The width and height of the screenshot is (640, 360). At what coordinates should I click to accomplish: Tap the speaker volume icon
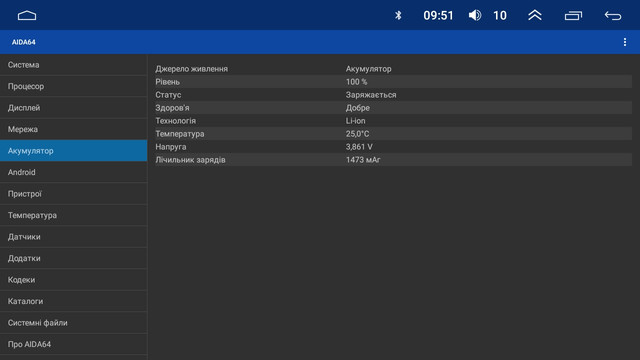point(475,16)
